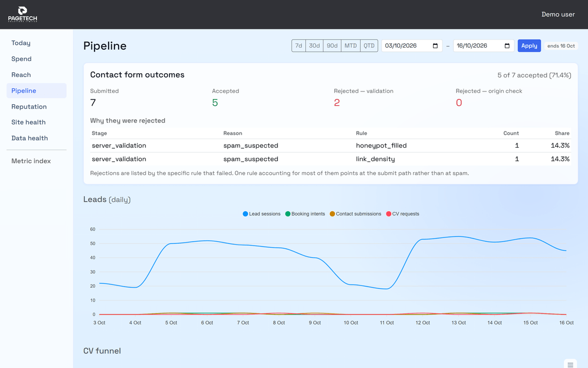Click the Pagetech logo
The height and width of the screenshot is (368, 588).
tap(22, 14)
